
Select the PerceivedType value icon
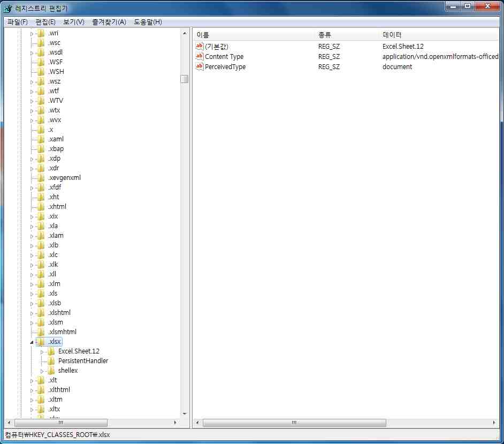click(x=199, y=66)
